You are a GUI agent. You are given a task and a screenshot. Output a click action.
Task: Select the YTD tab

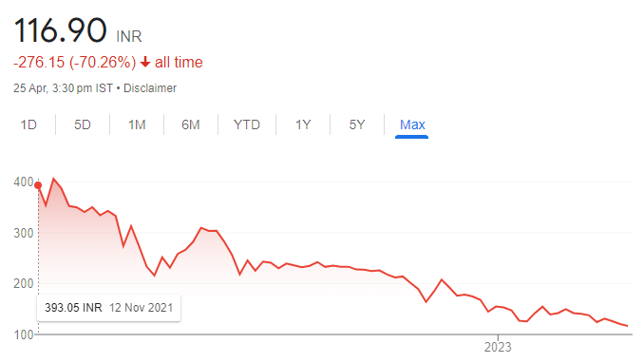(x=246, y=124)
